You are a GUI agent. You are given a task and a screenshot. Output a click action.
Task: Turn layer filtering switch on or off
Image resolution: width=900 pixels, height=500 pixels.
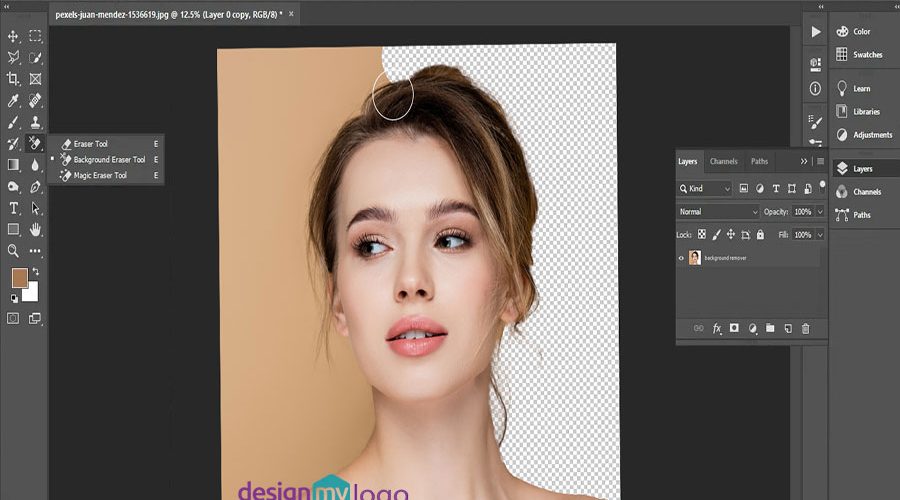pos(822,185)
